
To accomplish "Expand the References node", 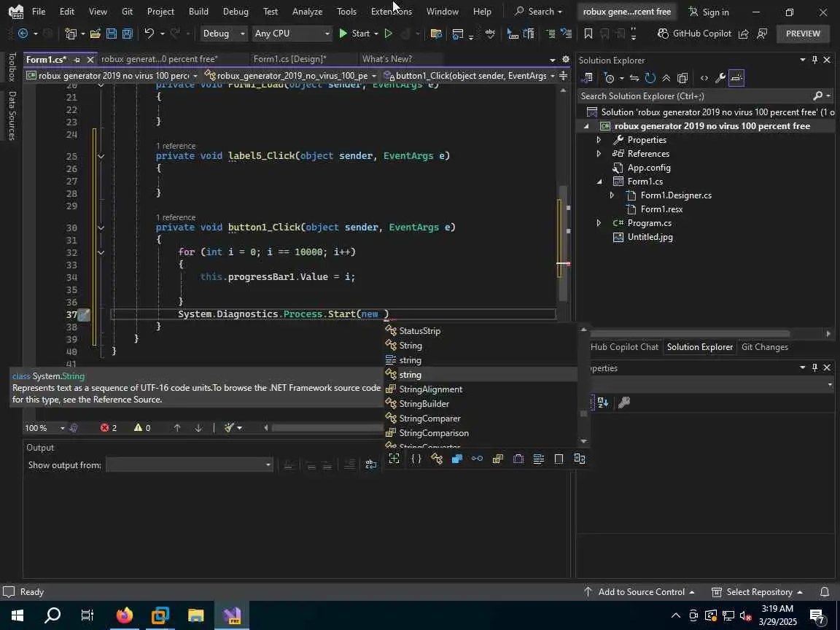I will pos(599,154).
